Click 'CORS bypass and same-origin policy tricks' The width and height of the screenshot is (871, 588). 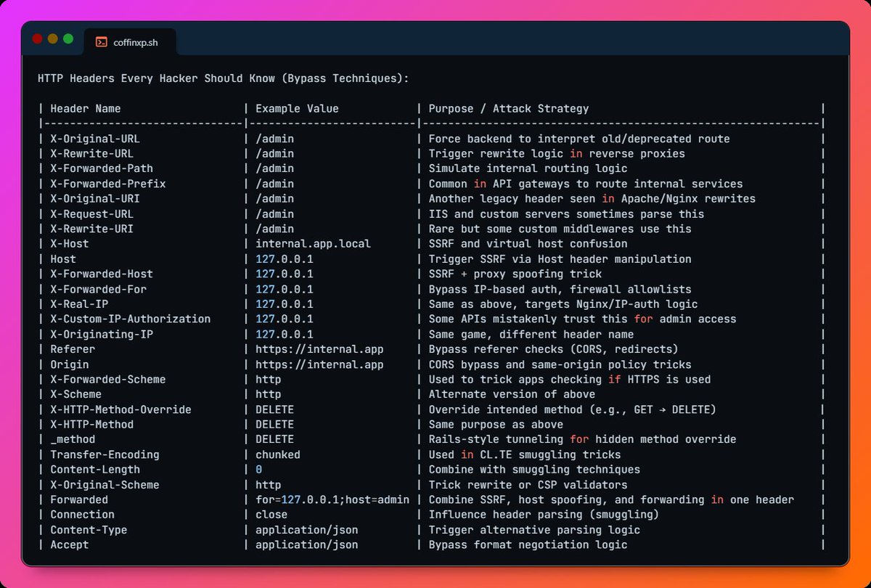coord(560,364)
